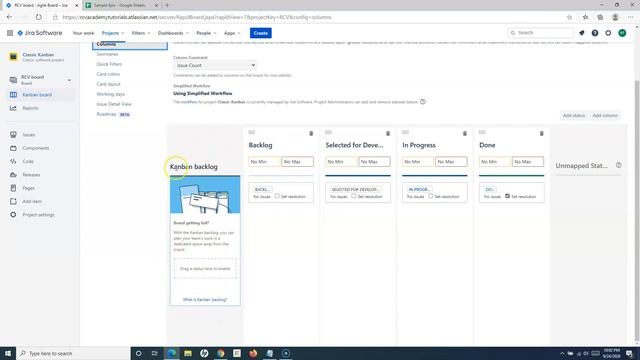Click the Jira search box
The height and width of the screenshot is (360, 640).
pos(541,33)
